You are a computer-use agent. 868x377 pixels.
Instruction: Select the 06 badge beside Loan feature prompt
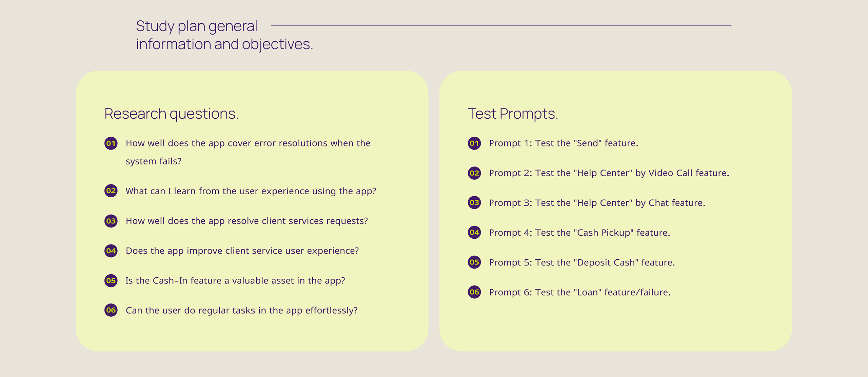(474, 292)
